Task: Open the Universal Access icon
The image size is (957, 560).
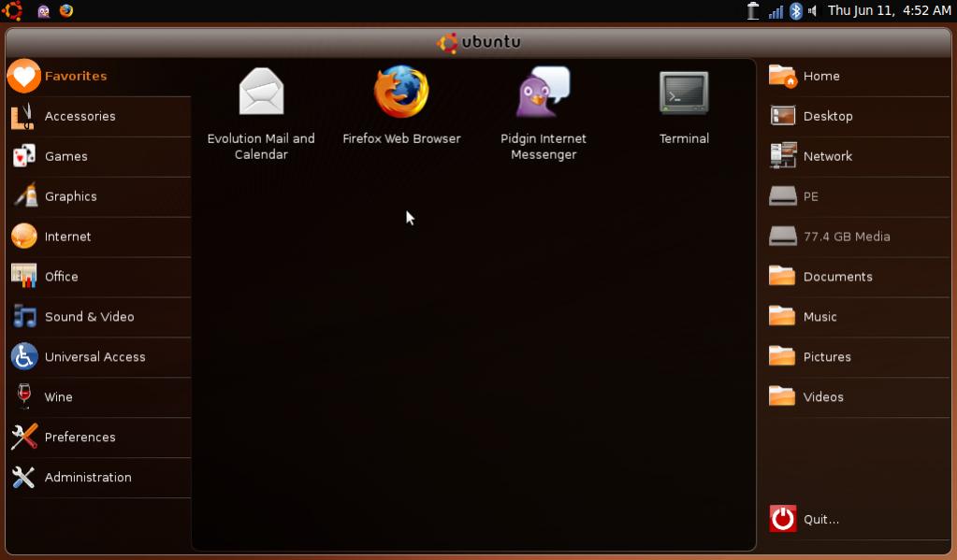Action: click(23, 356)
